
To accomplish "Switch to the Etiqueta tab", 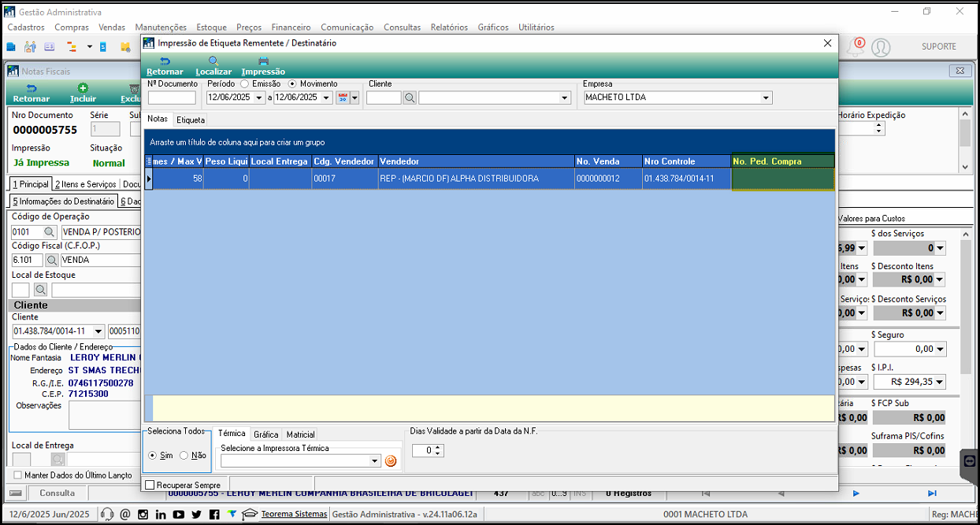I will [191, 120].
